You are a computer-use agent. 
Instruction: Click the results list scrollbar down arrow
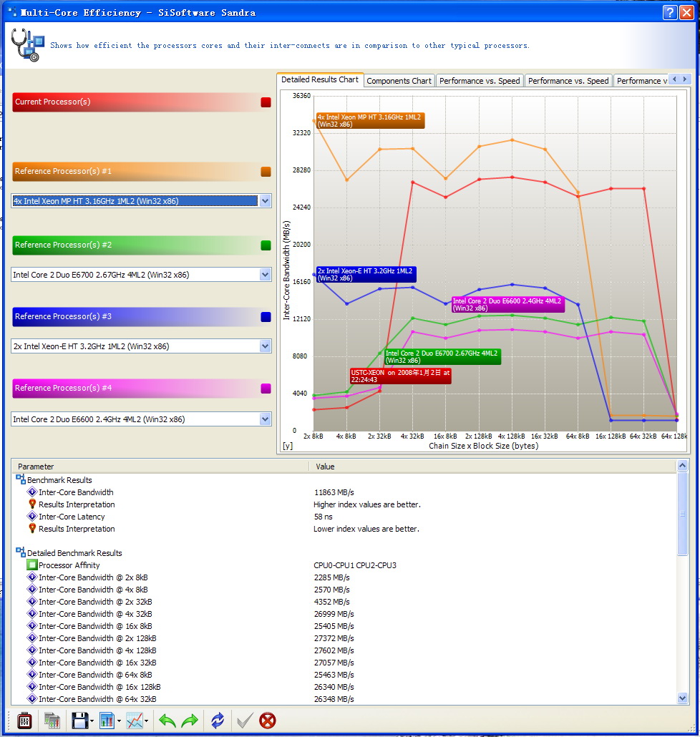682,698
